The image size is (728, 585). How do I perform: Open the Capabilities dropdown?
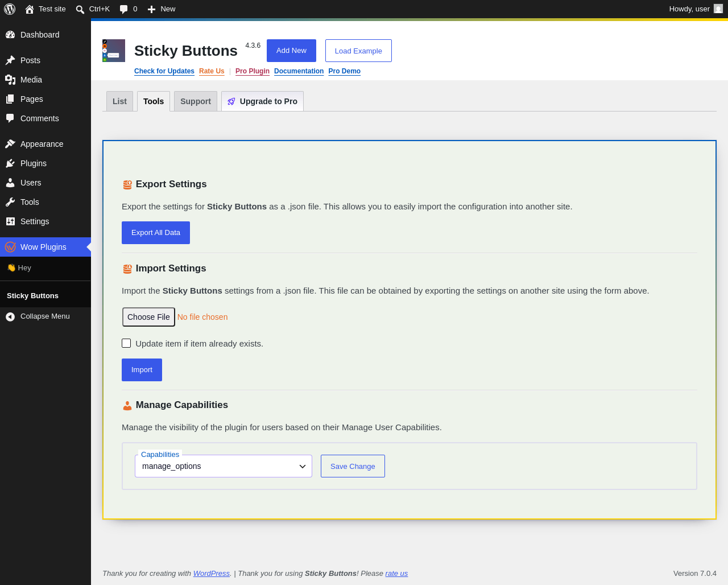(x=224, y=466)
